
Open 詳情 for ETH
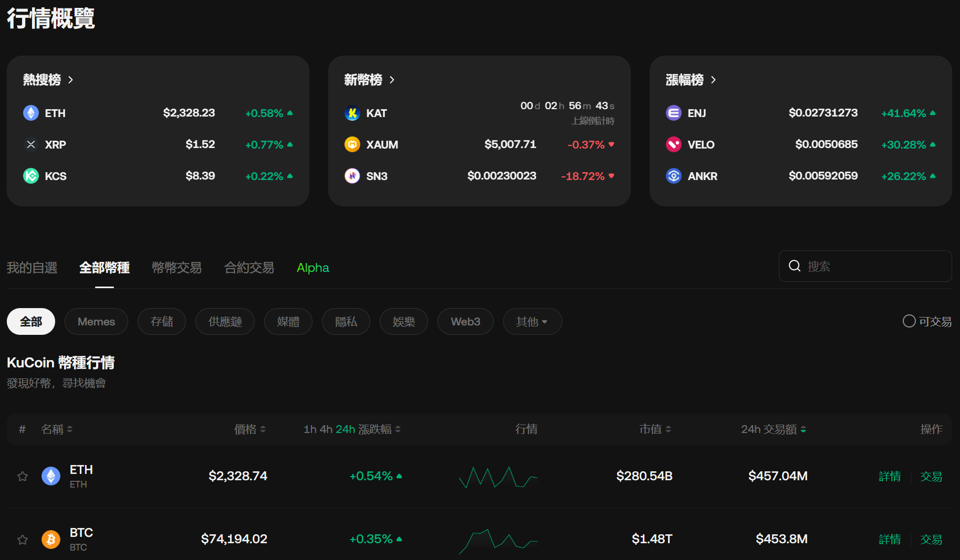(890, 476)
